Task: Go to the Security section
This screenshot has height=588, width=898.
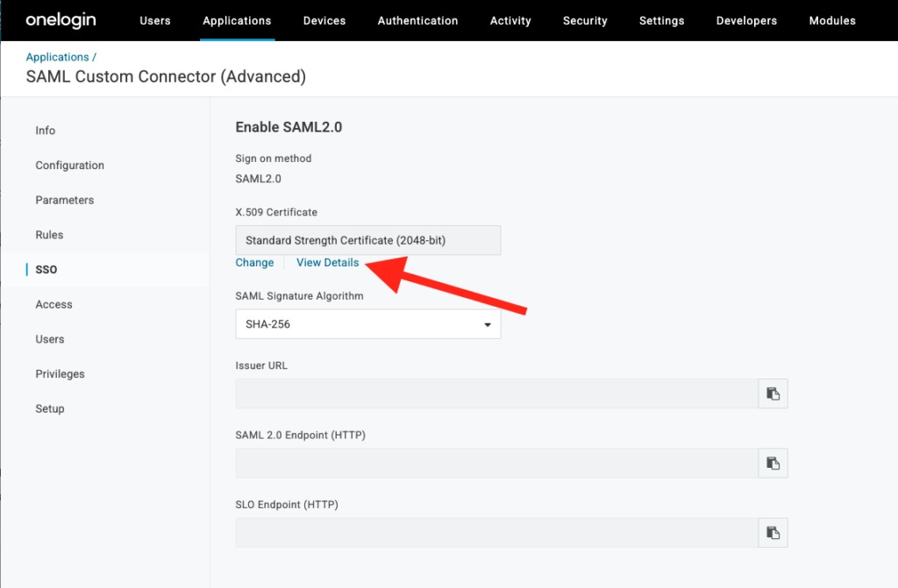Action: click(x=584, y=20)
